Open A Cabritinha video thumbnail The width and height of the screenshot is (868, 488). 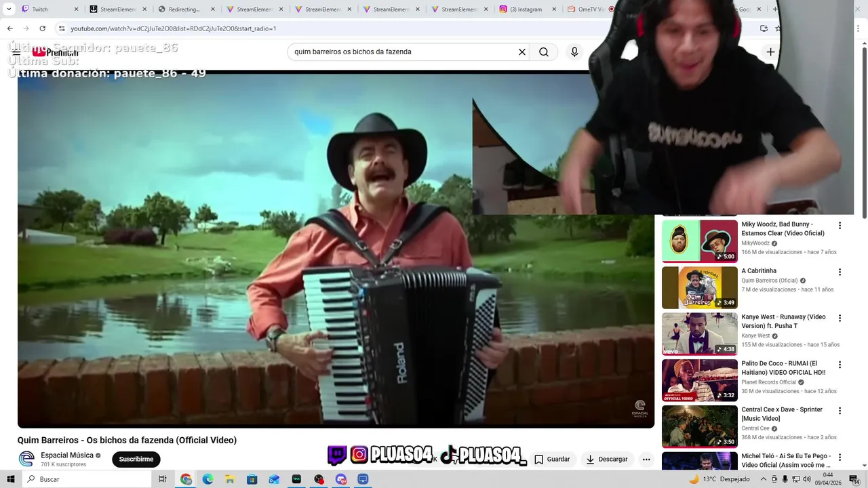tap(700, 287)
